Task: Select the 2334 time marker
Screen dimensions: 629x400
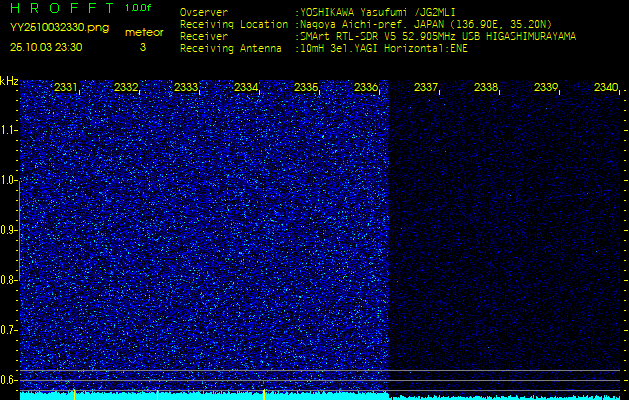Action: pyautogui.click(x=246, y=87)
